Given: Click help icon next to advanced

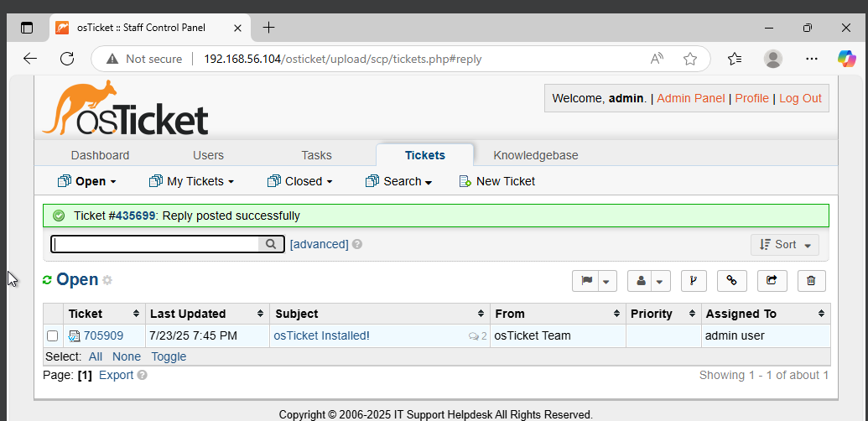Looking at the screenshot, I should 357,244.
